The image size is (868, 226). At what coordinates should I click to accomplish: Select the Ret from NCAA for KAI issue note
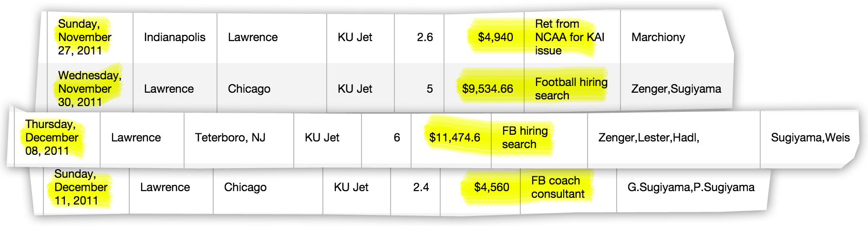(569, 37)
